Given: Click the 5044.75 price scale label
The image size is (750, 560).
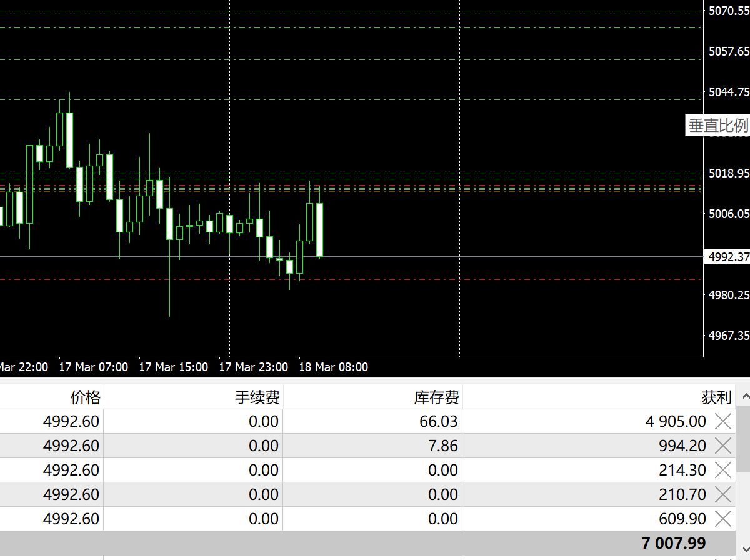Looking at the screenshot, I should point(729,92).
